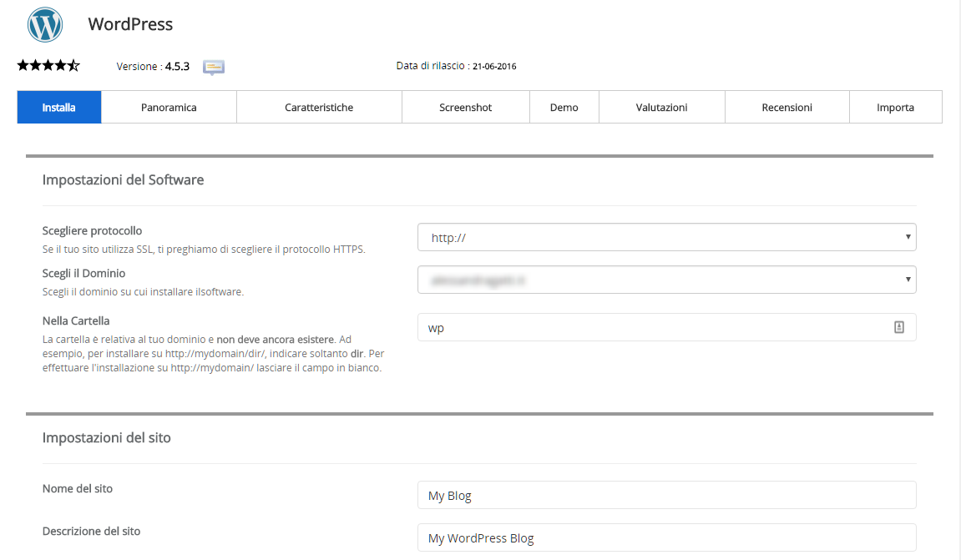
Task: Go to the Demo tab
Action: pos(564,107)
